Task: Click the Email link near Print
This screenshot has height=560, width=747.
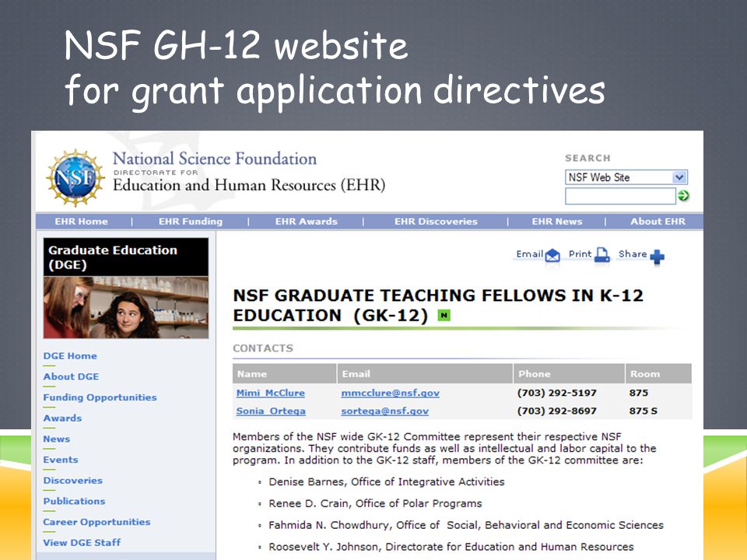Action: coord(530,254)
